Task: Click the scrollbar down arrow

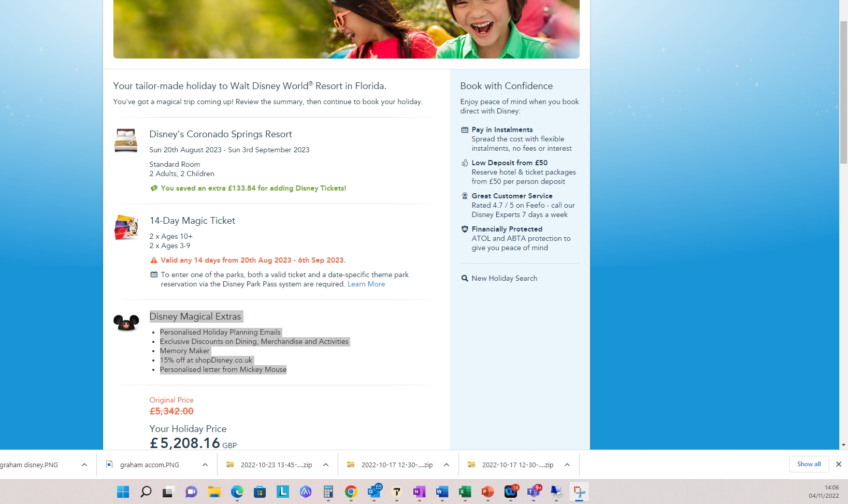Action: pos(844,445)
